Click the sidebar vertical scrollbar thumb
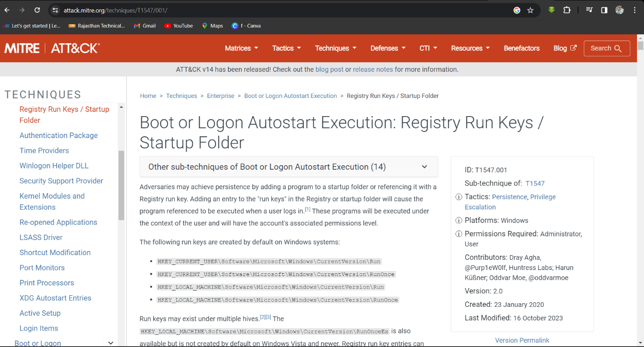 [121, 185]
